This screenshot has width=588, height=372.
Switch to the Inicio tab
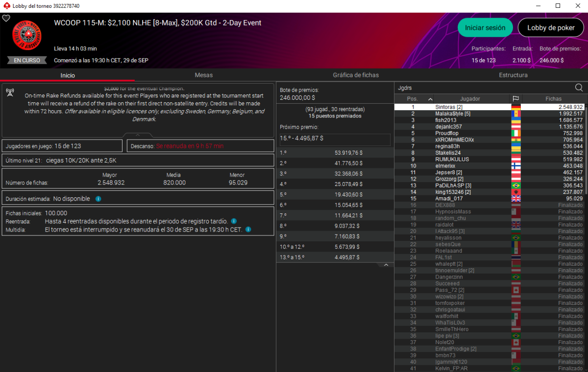coord(68,75)
